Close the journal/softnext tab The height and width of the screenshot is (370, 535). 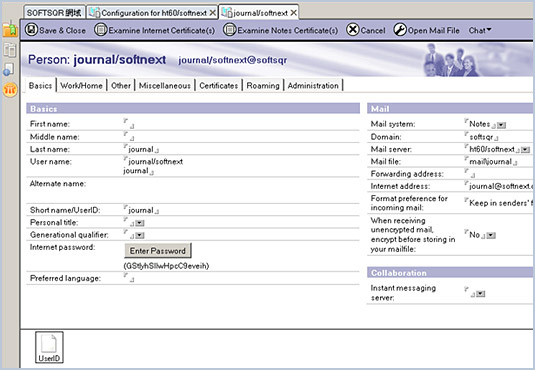tap(293, 13)
